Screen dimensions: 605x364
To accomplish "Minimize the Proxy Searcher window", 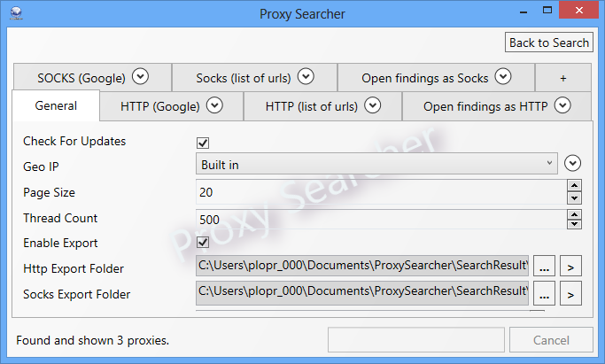I will pyautogui.click(x=524, y=11).
